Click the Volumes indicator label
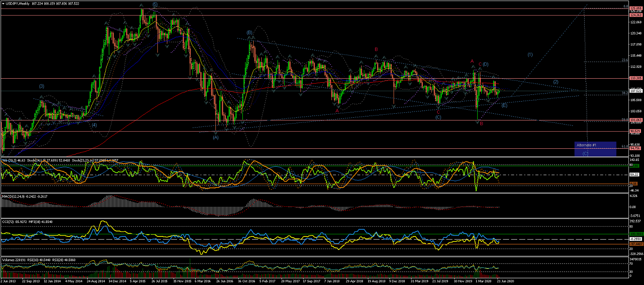Viewport: 644px width, 285px height. pyautogui.click(x=9, y=259)
